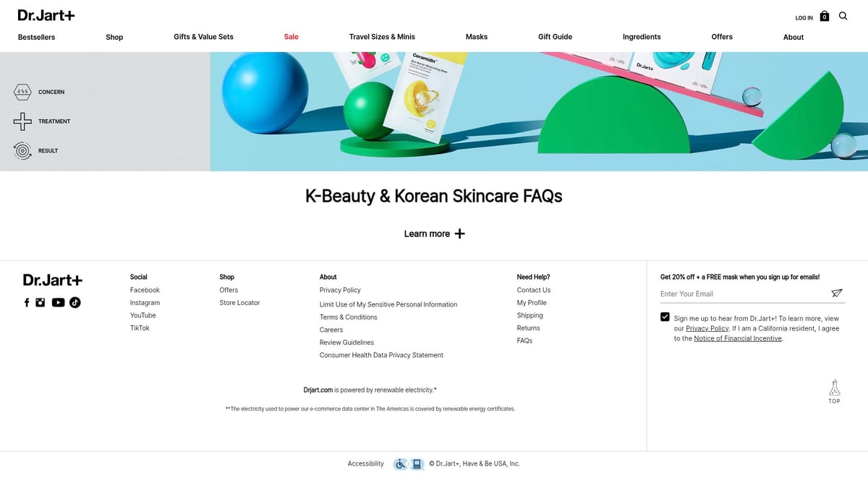Open the TikTok icon in the footer

coord(75,302)
